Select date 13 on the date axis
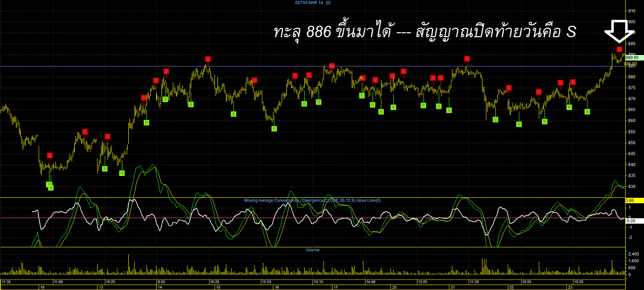 point(100,287)
